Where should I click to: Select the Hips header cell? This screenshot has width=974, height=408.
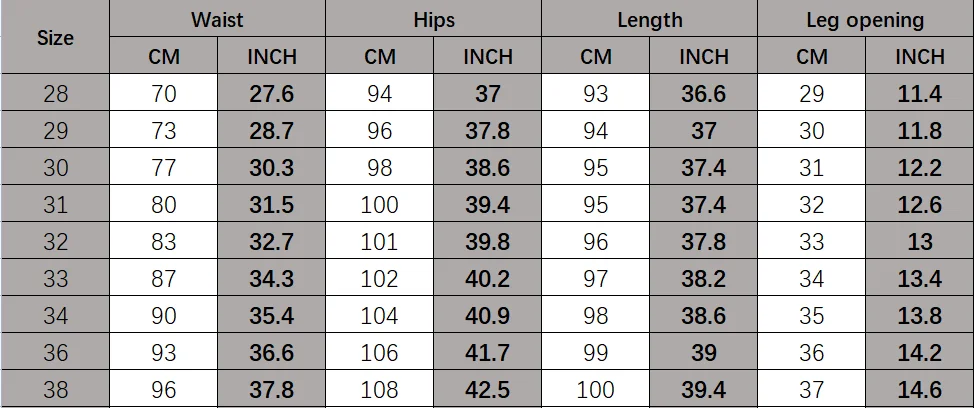[434, 19]
